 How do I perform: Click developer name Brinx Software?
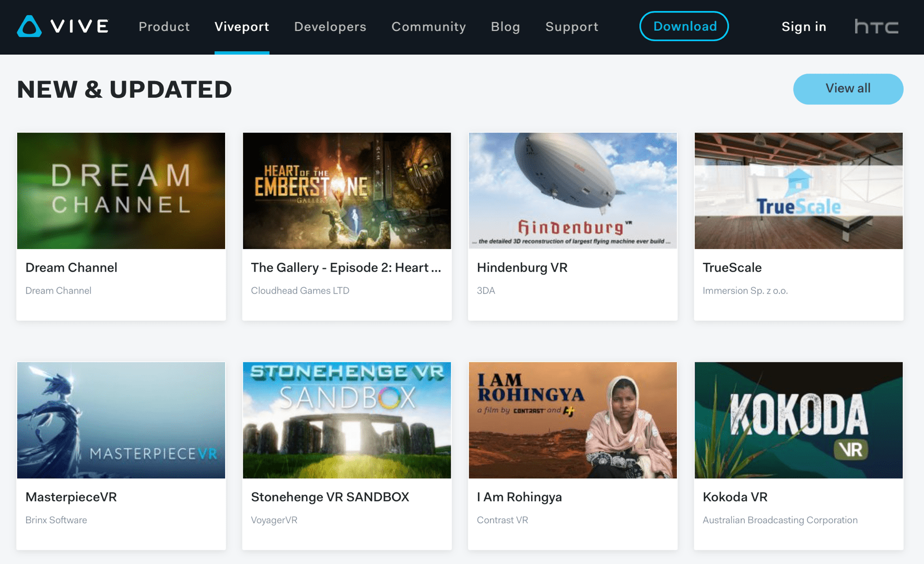pos(56,520)
